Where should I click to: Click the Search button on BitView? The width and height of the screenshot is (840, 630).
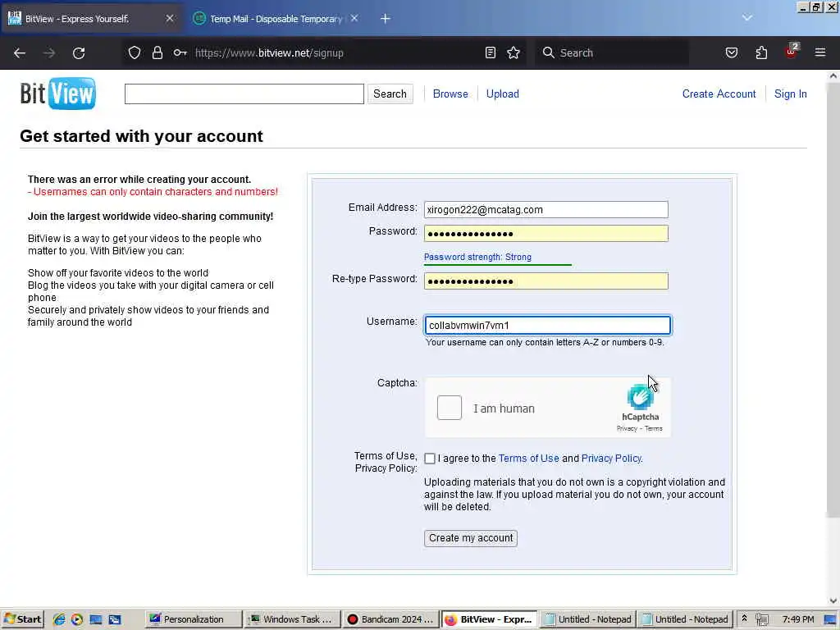click(390, 94)
